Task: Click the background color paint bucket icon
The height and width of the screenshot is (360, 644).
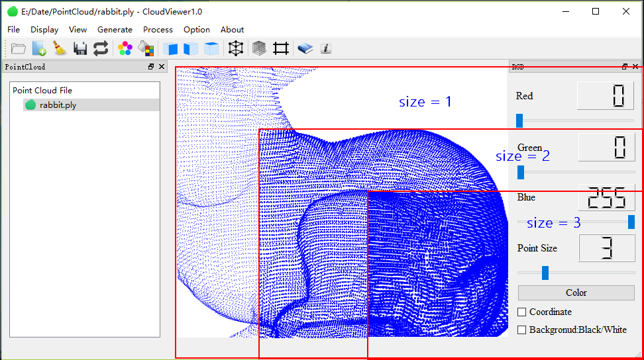Action: coord(146,48)
